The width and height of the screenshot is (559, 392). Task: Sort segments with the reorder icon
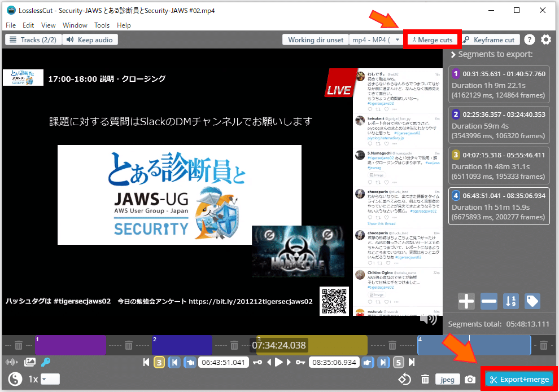[510, 301]
